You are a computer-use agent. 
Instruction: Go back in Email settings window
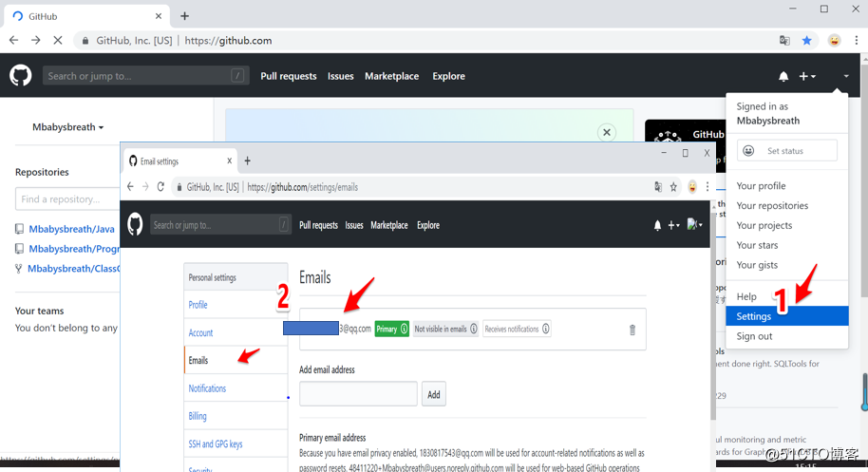(130, 187)
